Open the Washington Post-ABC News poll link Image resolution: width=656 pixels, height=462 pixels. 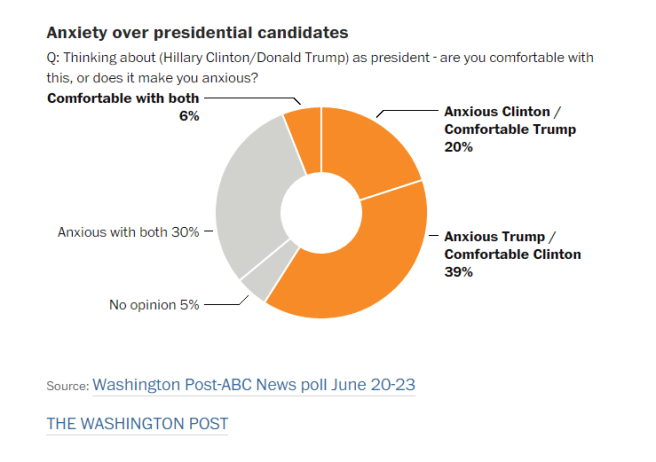click(x=253, y=385)
